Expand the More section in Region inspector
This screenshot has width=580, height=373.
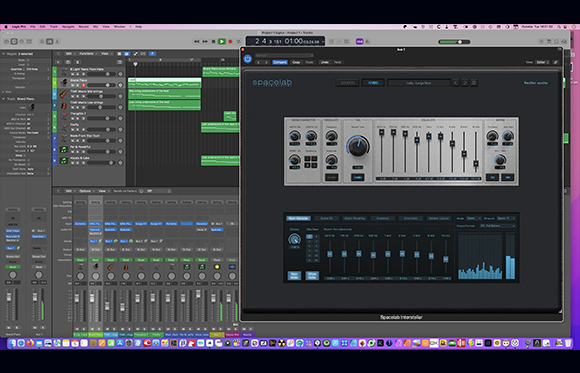click(3, 92)
